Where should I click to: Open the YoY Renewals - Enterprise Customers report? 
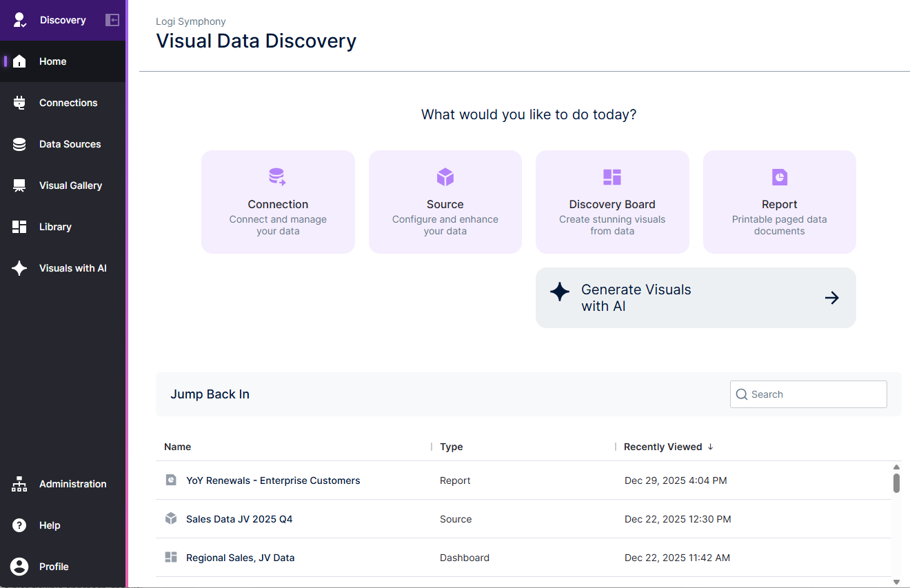pos(273,480)
